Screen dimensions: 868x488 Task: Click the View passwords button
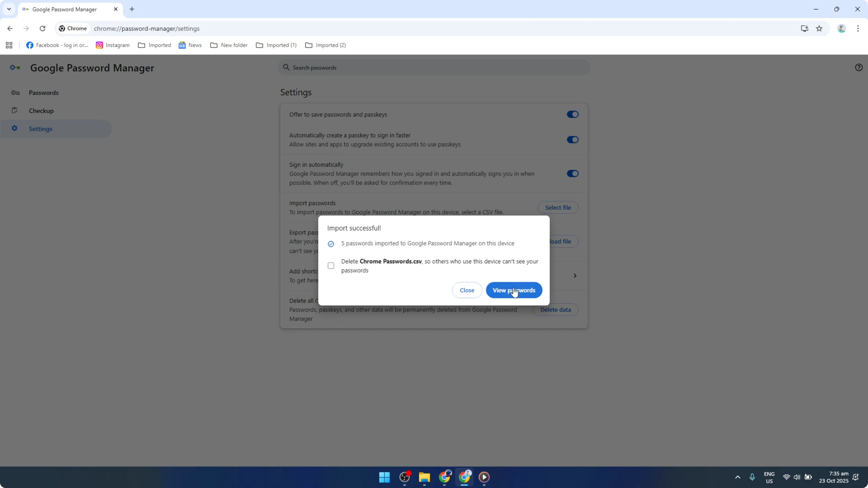pos(514,290)
